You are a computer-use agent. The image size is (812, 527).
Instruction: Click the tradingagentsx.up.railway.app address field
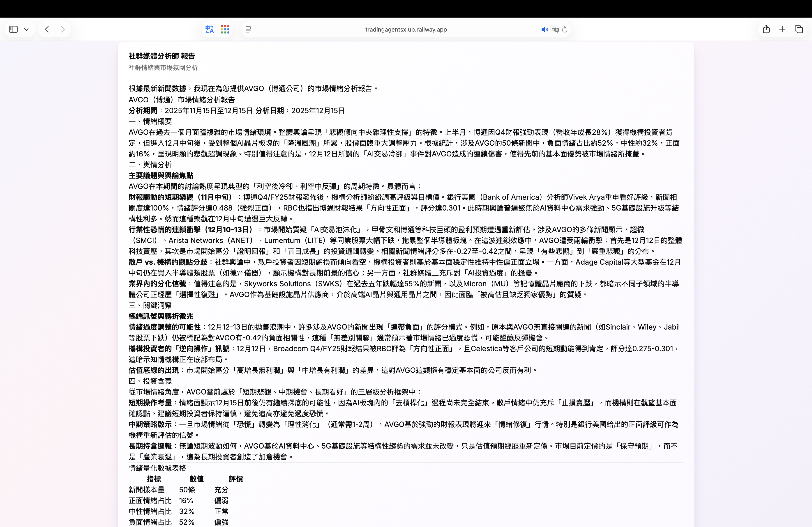(406, 30)
